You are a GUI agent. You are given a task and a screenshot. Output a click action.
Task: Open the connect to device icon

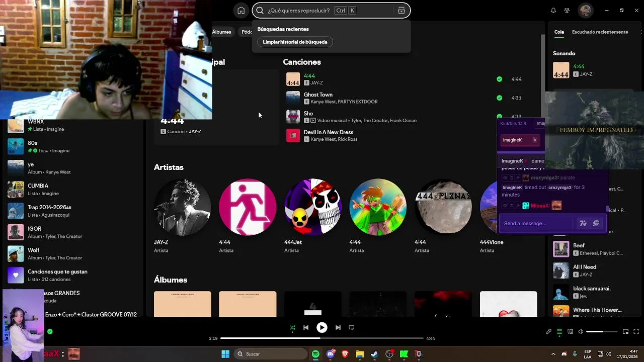coord(570,331)
